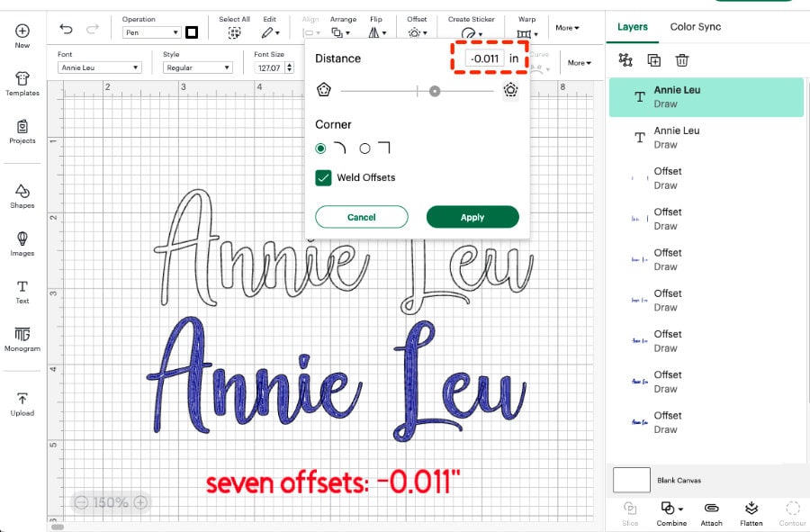The width and height of the screenshot is (810, 532).
Task: Open the Warp tool
Action: (x=526, y=33)
